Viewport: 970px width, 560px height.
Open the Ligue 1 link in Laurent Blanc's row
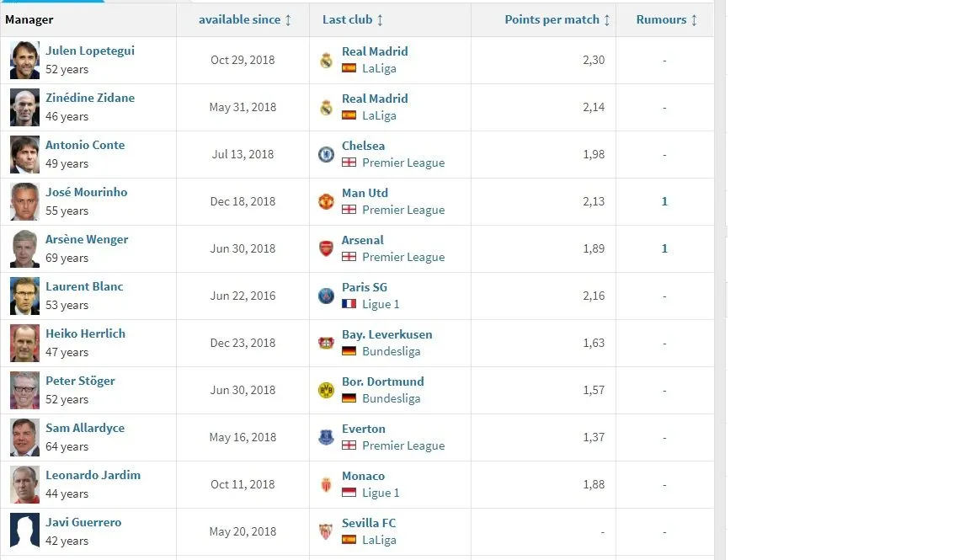(x=381, y=304)
